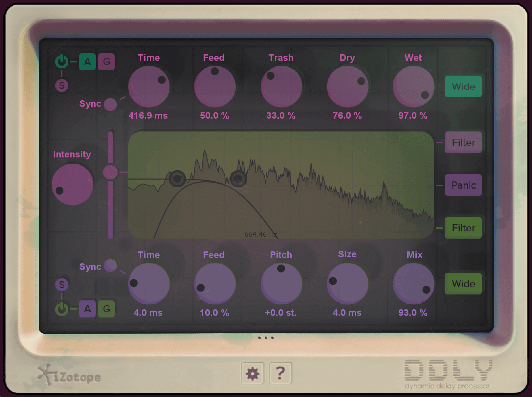Click the bottom Time knob at 4.0 ms
The width and height of the screenshot is (532, 397).
coord(149,284)
